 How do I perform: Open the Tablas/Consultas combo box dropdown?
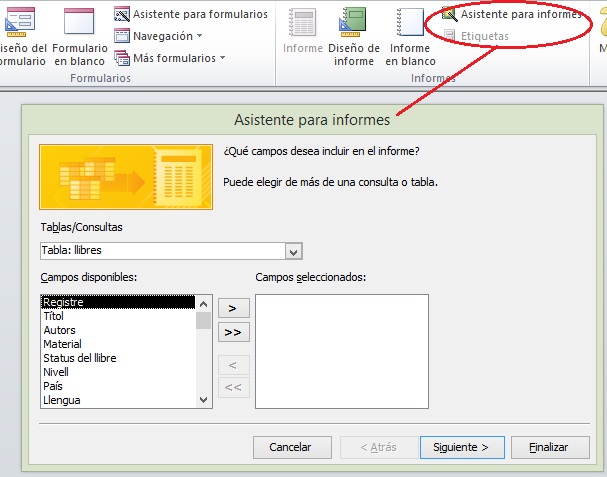point(293,252)
